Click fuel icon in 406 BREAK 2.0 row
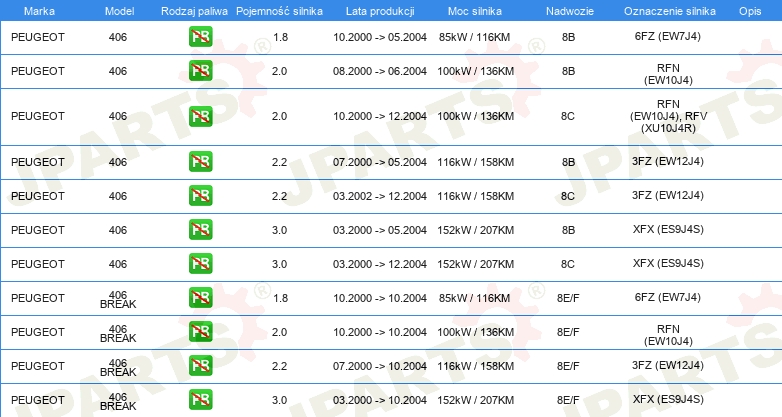Screen dimensions: 782x417 [x=200, y=331]
